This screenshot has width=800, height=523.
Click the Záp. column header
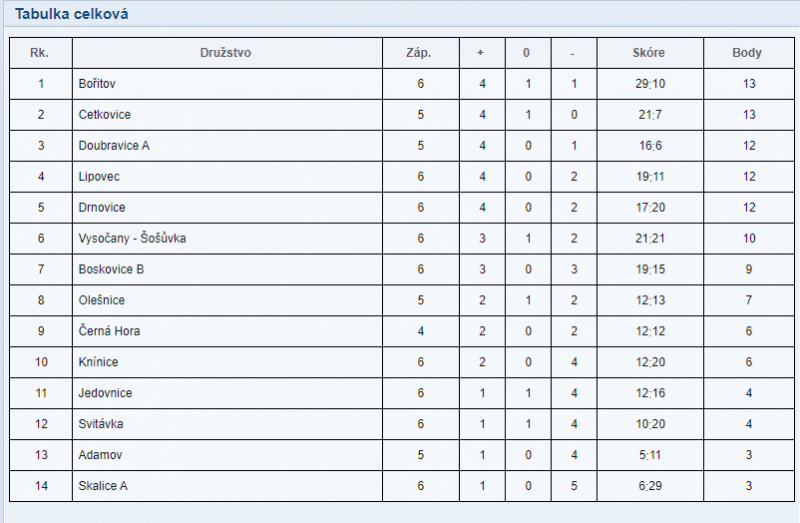(418, 53)
